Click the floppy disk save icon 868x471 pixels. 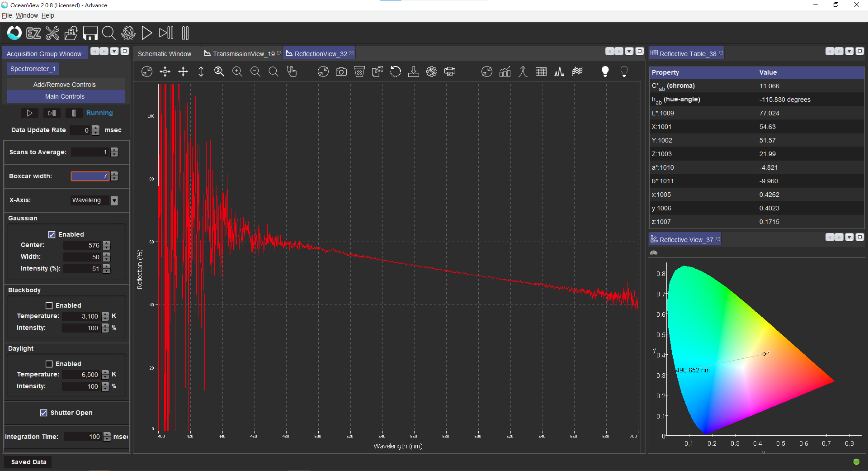[90, 33]
